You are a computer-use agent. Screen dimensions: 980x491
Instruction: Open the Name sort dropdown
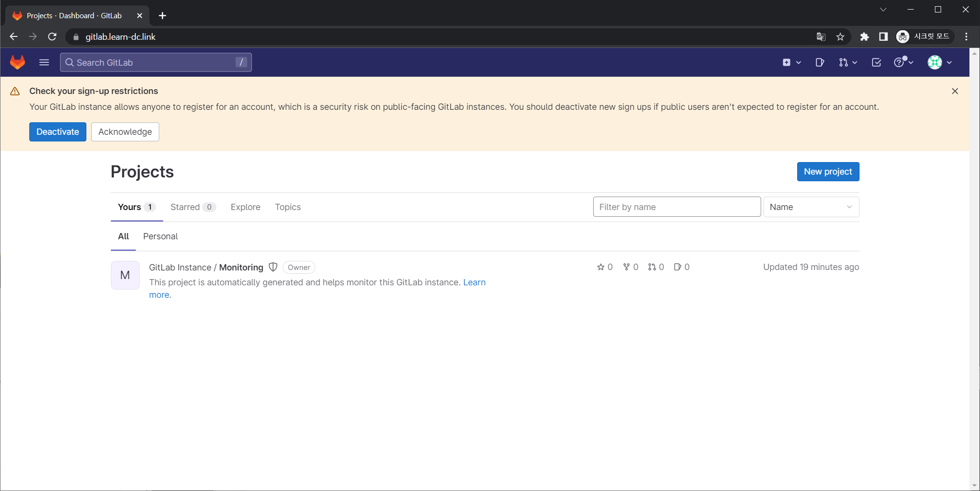click(x=811, y=207)
